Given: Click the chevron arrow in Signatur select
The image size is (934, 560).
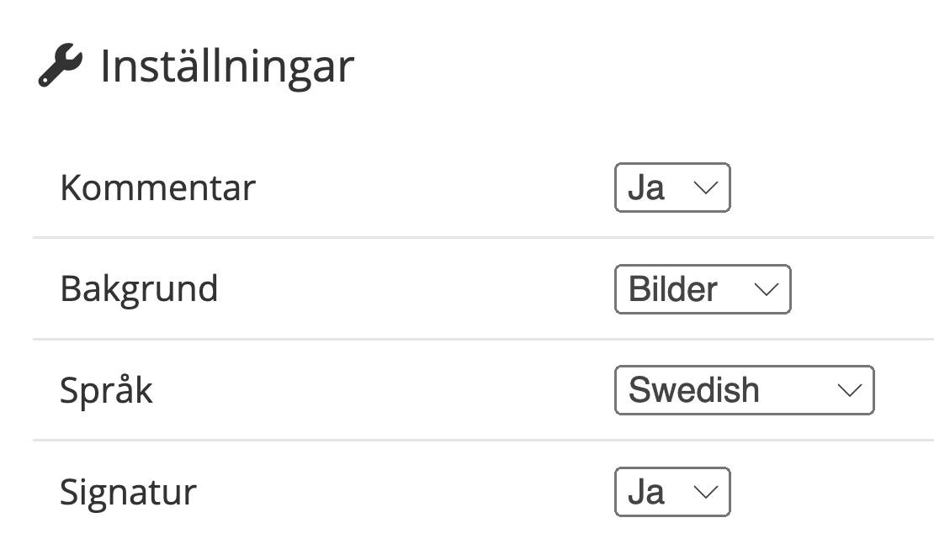Looking at the screenshot, I should coord(705,493).
